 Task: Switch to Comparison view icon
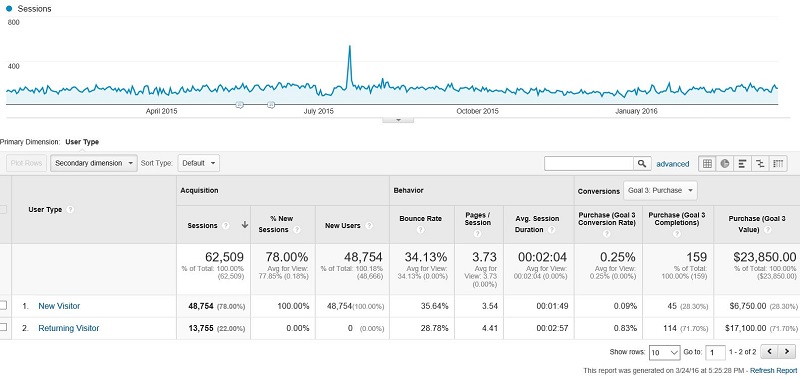760,164
